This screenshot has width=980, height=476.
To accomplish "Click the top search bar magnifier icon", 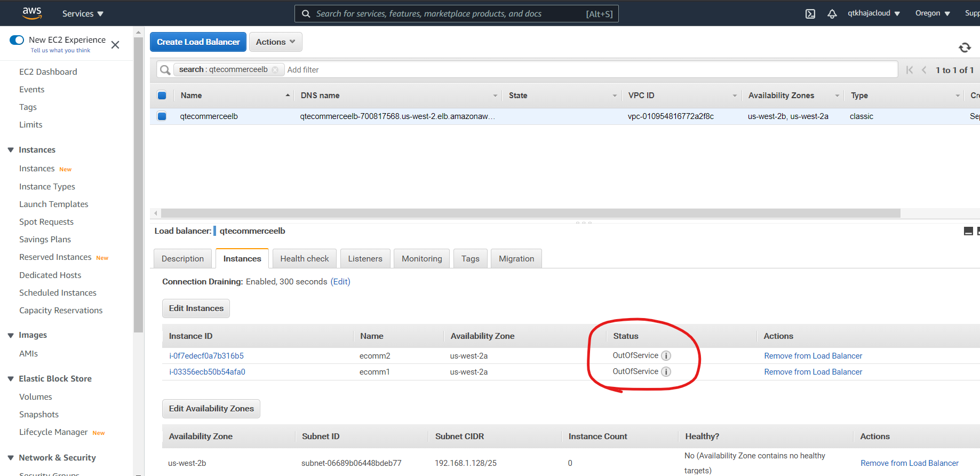I will pyautogui.click(x=306, y=14).
